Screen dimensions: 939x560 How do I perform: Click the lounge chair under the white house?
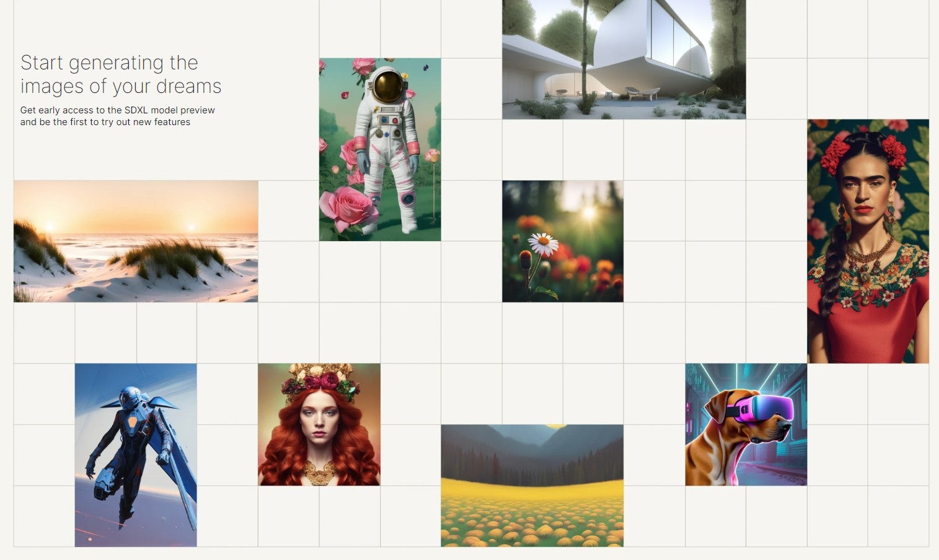coord(642,93)
